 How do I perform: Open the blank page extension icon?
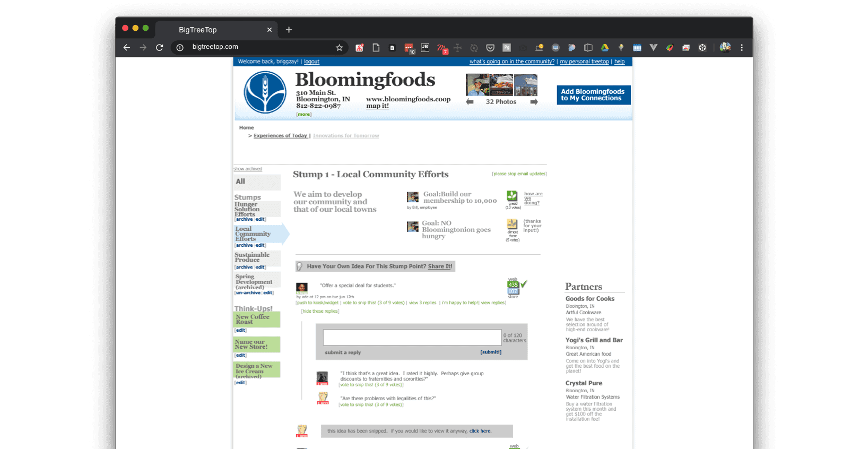pos(376,47)
